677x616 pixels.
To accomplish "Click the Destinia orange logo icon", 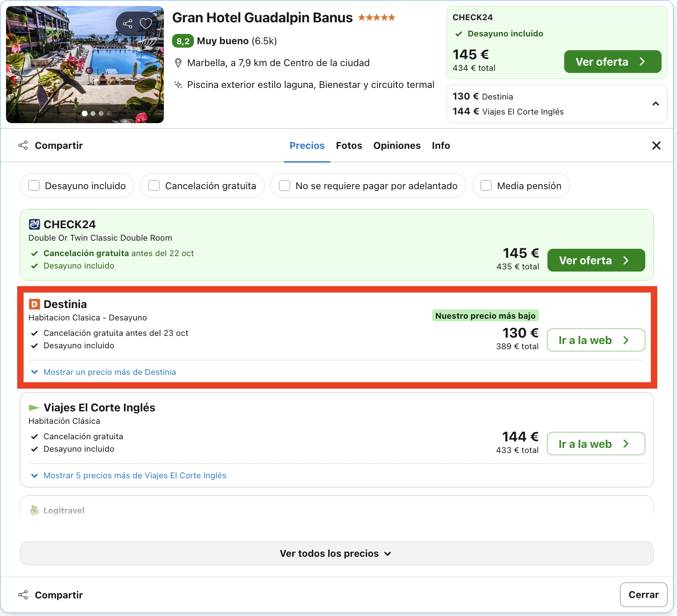I will click(x=34, y=304).
